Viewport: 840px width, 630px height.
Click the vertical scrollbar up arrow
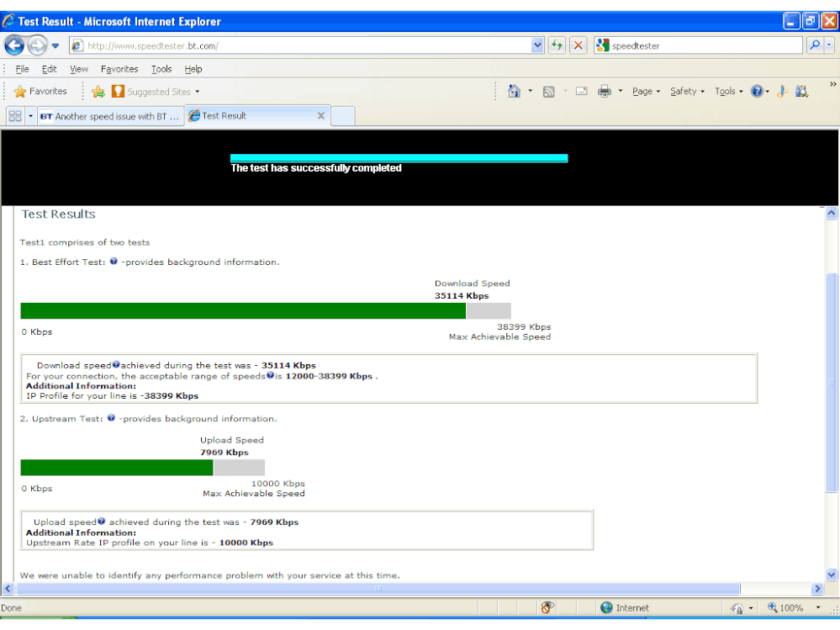click(x=831, y=213)
